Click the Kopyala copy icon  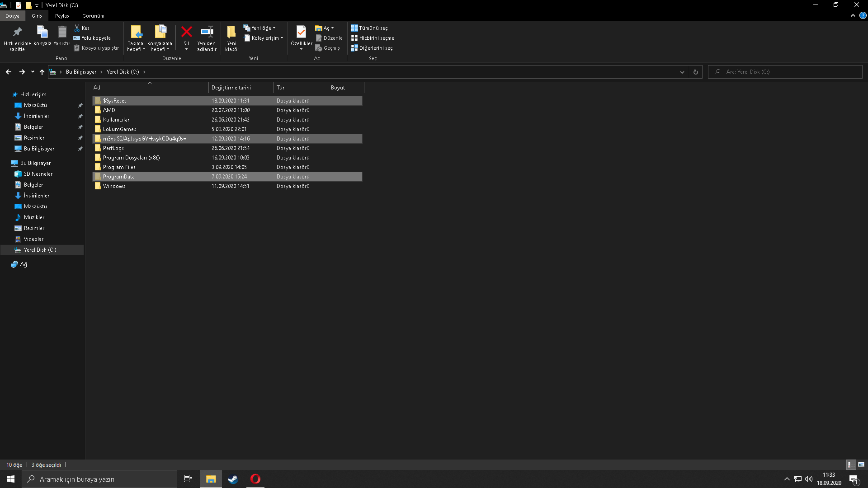42,32
